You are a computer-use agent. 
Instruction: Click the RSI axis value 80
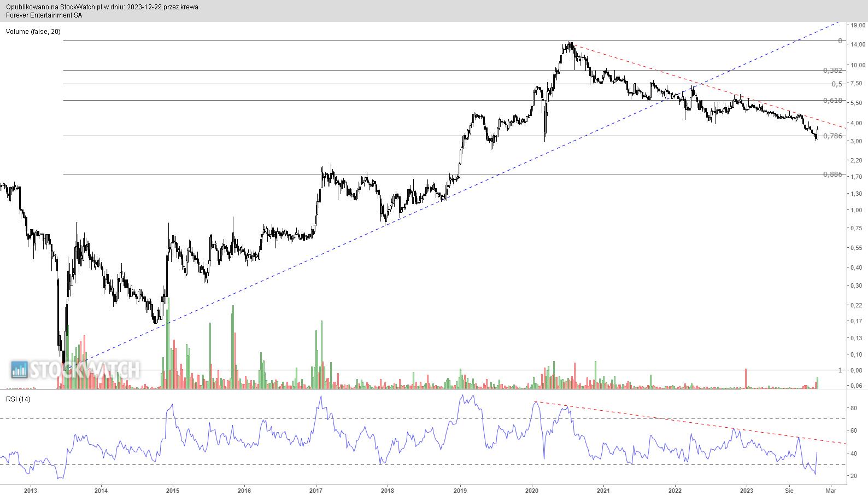854,408
